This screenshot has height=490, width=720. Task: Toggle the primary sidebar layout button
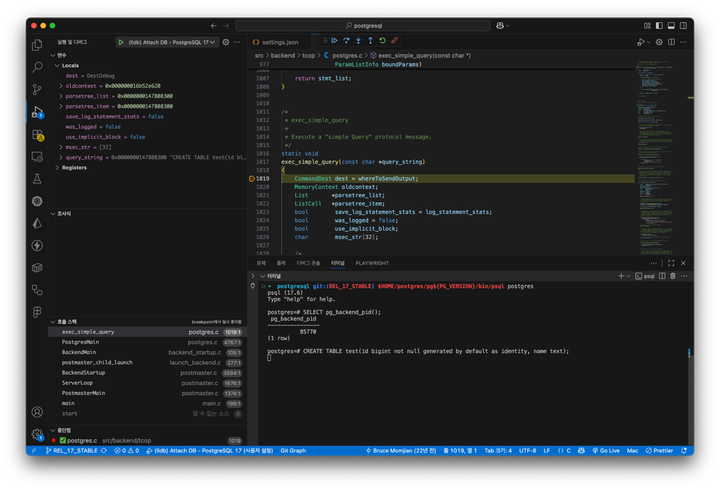[x=659, y=26]
